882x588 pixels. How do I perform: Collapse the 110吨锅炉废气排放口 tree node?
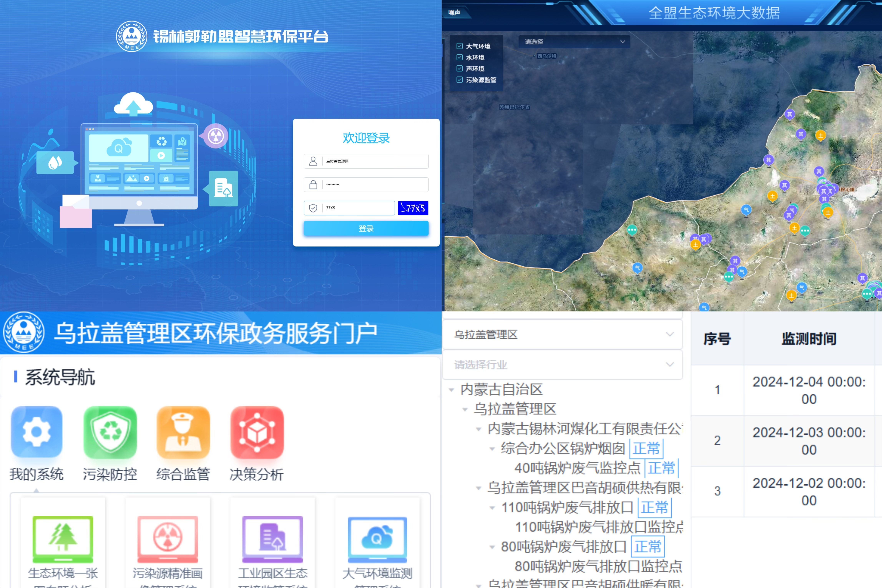coord(492,508)
